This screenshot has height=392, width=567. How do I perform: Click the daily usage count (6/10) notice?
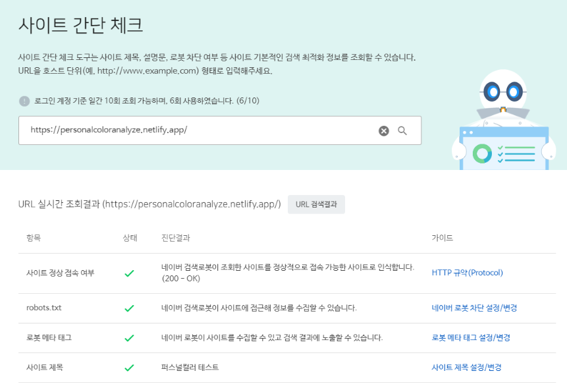click(x=147, y=101)
